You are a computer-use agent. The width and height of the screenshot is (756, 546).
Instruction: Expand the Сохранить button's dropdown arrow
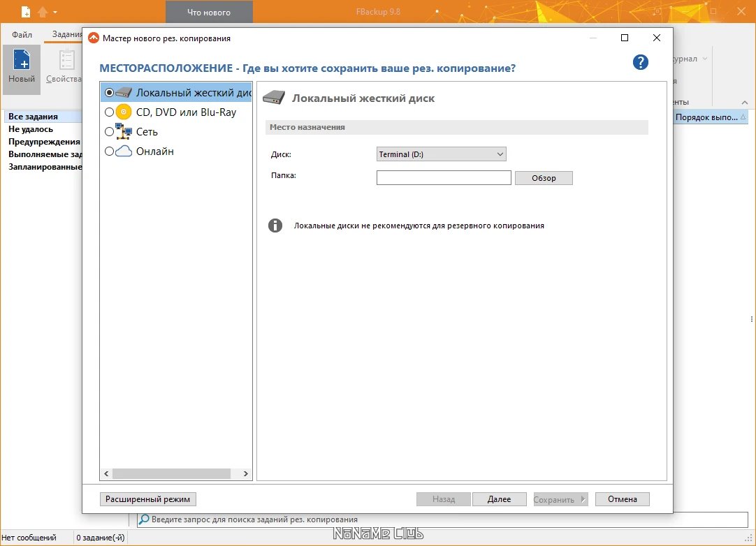point(583,499)
